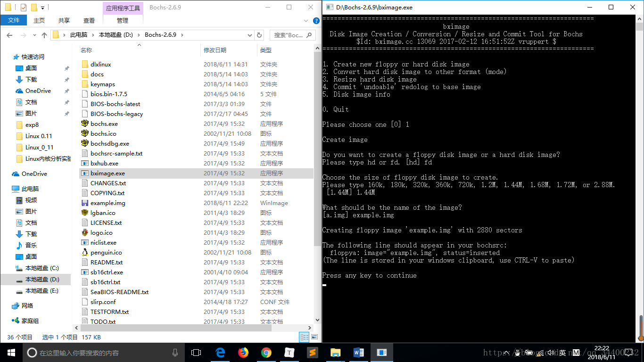Open Task View on taskbar

click(x=196, y=353)
